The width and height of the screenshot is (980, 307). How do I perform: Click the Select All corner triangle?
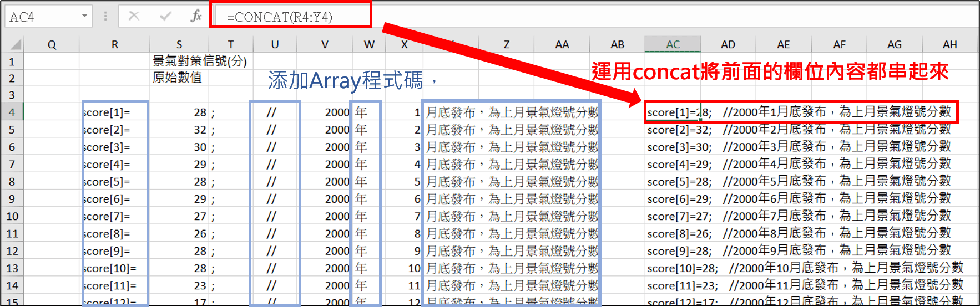coord(16,44)
